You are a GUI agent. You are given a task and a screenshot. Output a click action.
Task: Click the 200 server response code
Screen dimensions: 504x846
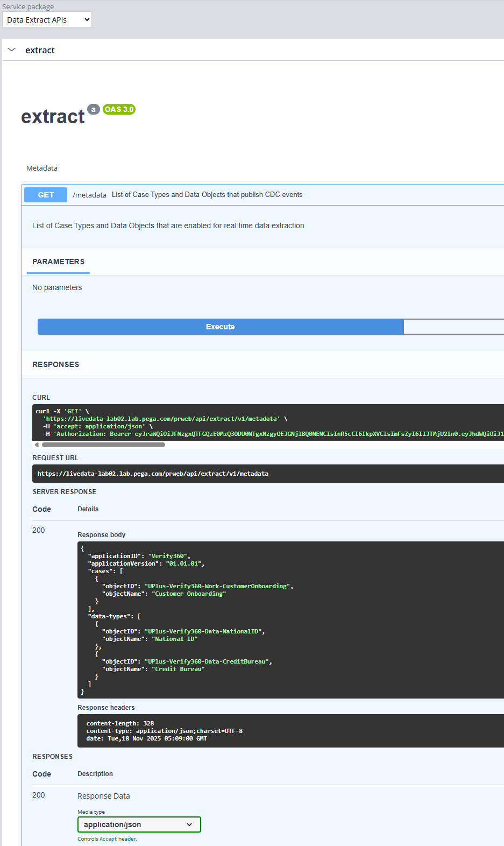point(38,530)
